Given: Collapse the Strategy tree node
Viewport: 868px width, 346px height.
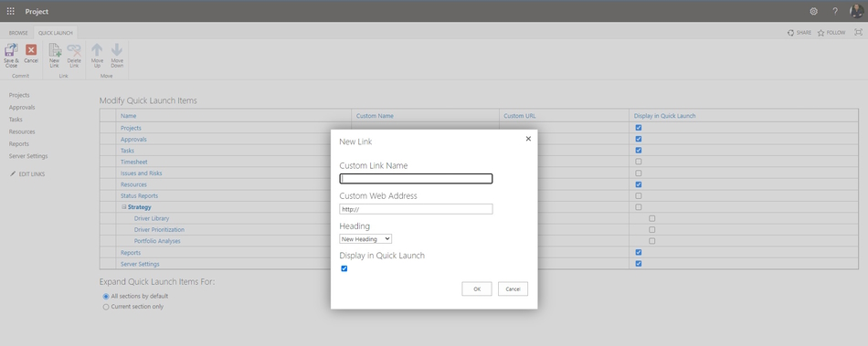Looking at the screenshot, I should tap(124, 206).
